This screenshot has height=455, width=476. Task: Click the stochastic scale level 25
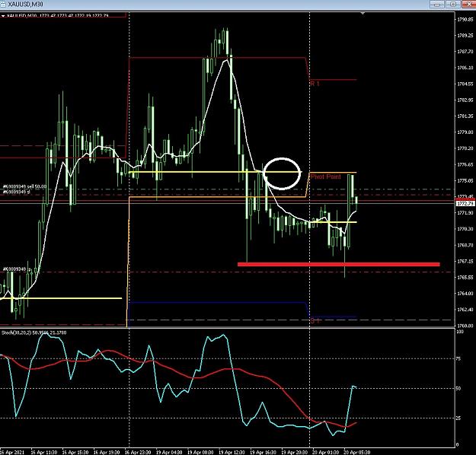(458, 418)
